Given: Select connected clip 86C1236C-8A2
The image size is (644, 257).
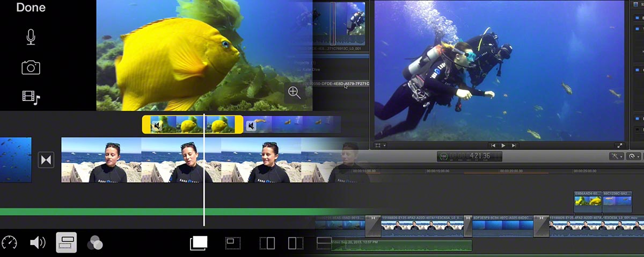Looking at the screenshot, I should click(x=618, y=202).
